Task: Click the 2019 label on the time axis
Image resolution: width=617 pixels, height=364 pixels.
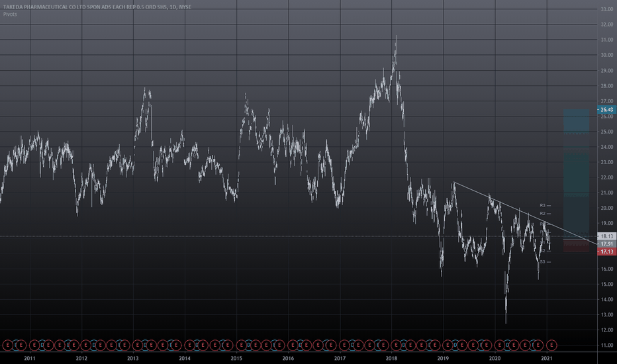Action: tap(443, 358)
